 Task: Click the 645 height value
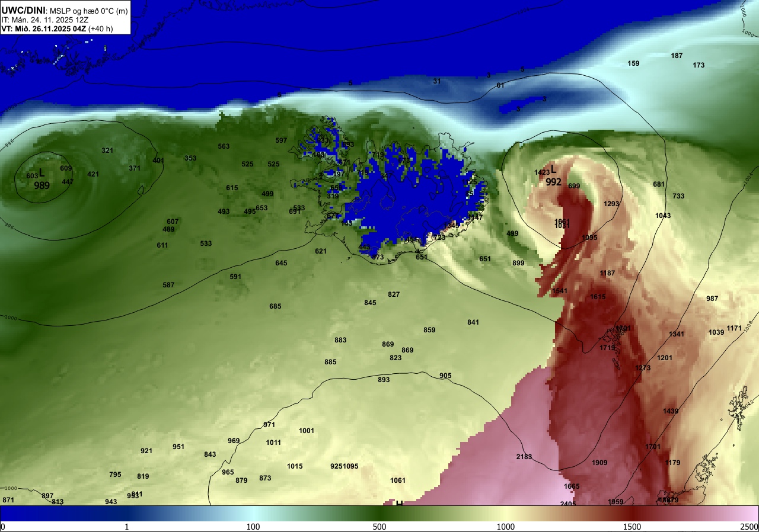[281, 263]
